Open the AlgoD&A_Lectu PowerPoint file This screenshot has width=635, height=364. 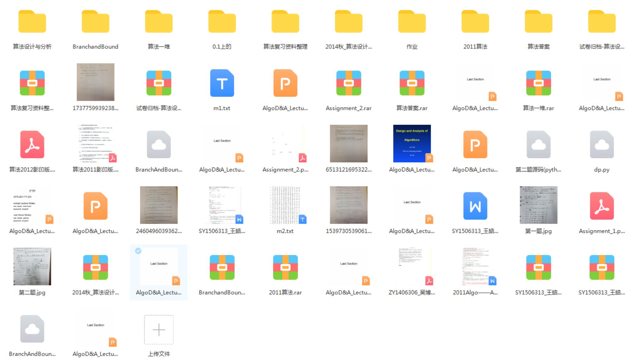point(285,83)
